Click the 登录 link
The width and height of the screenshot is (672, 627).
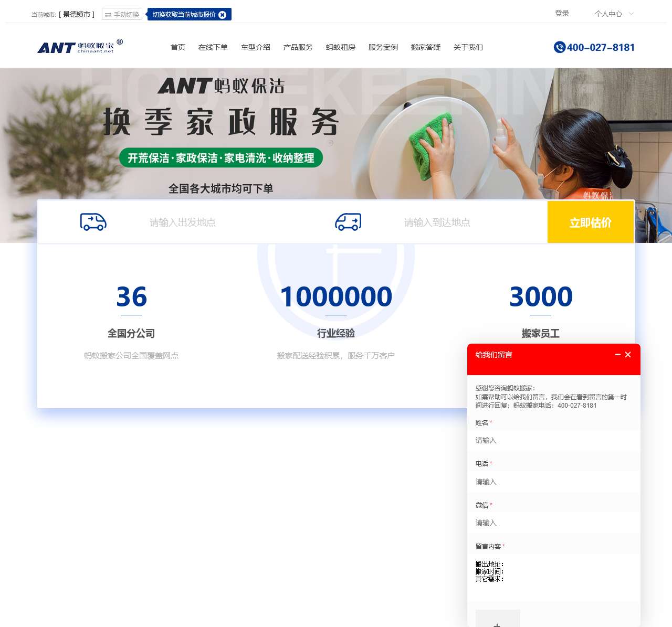562,13
